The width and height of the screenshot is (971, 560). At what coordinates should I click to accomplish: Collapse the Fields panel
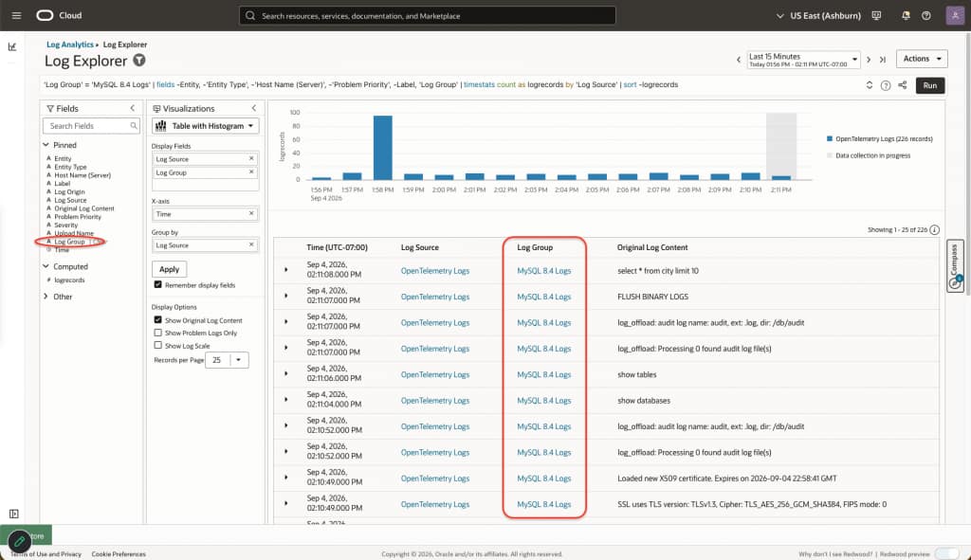(x=132, y=108)
